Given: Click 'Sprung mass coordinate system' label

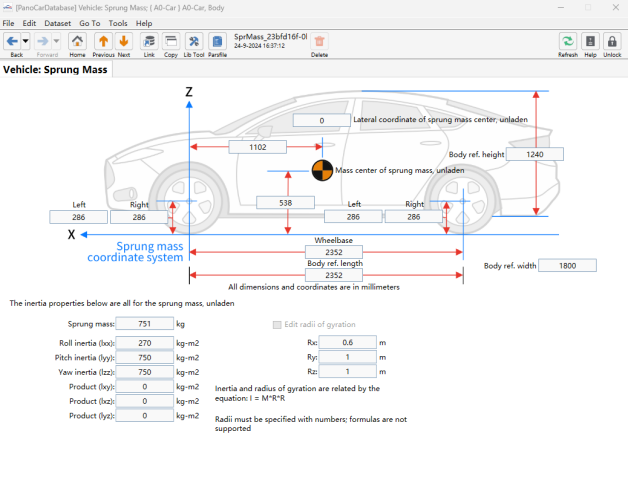Looking at the screenshot, I should tap(135, 252).
